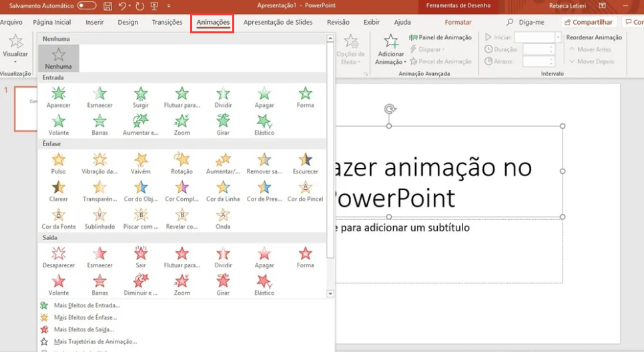The image size is (644, 352).
Task: Select the Aparecer entrance animation
Action: (x=58, y=97)
